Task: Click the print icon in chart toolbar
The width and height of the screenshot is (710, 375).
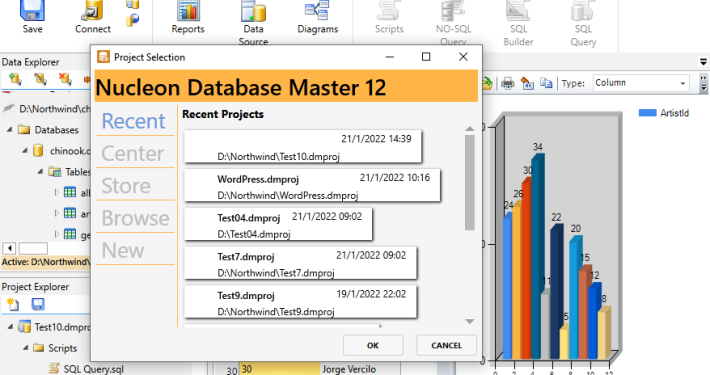Action: (x=508, y=83)
